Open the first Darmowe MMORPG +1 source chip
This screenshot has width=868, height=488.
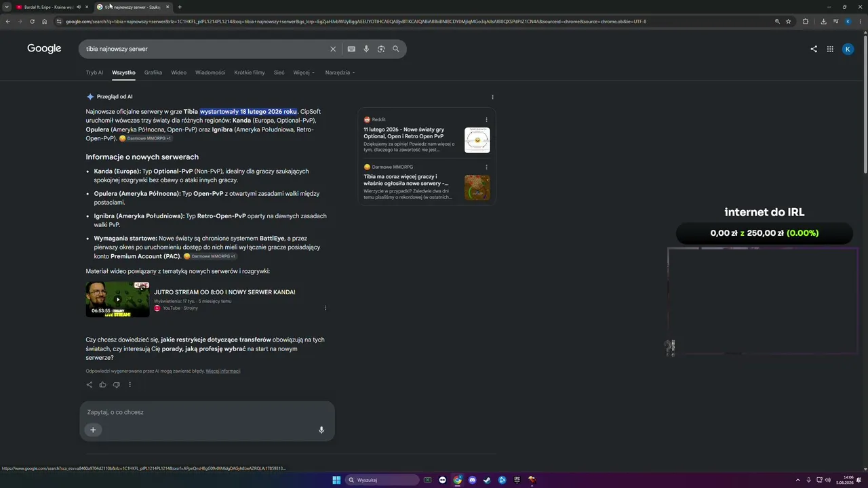tap(146, 138)
